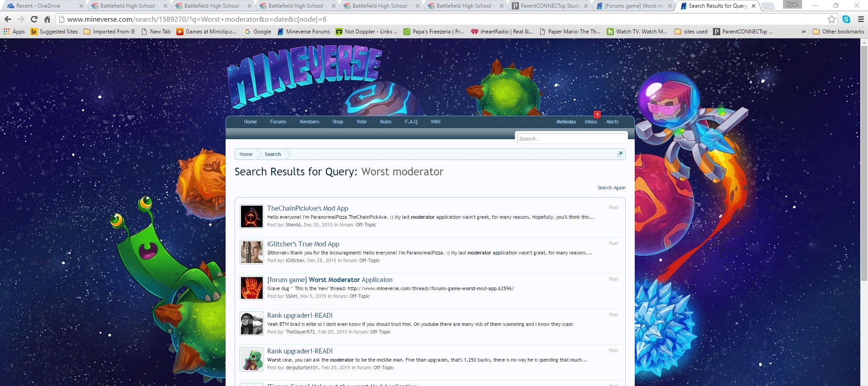This screenshot has height=386, width=868.
Task: Open the F.A.Q navigation menu item
Action: point(411,122)
